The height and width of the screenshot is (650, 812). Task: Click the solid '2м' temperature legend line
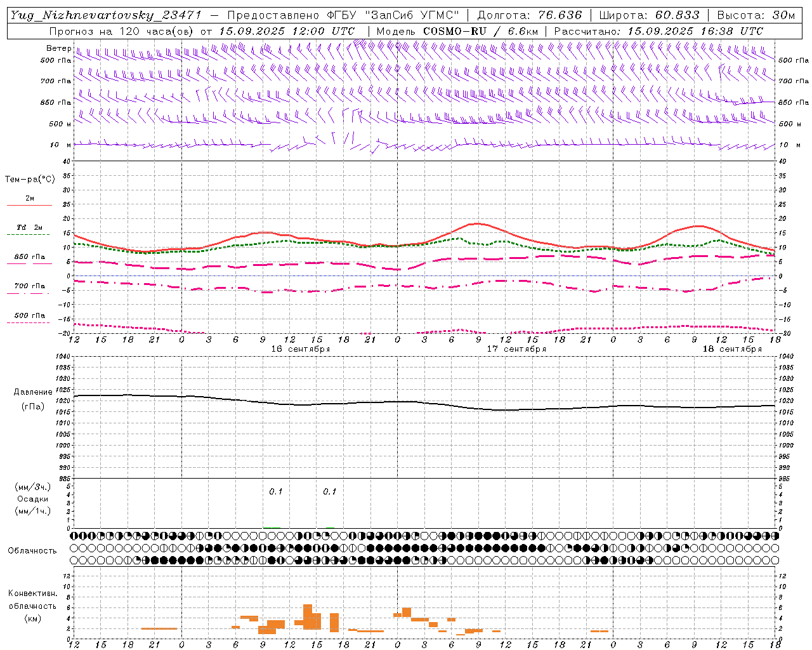pyautogui.click(x=29, y=206)
